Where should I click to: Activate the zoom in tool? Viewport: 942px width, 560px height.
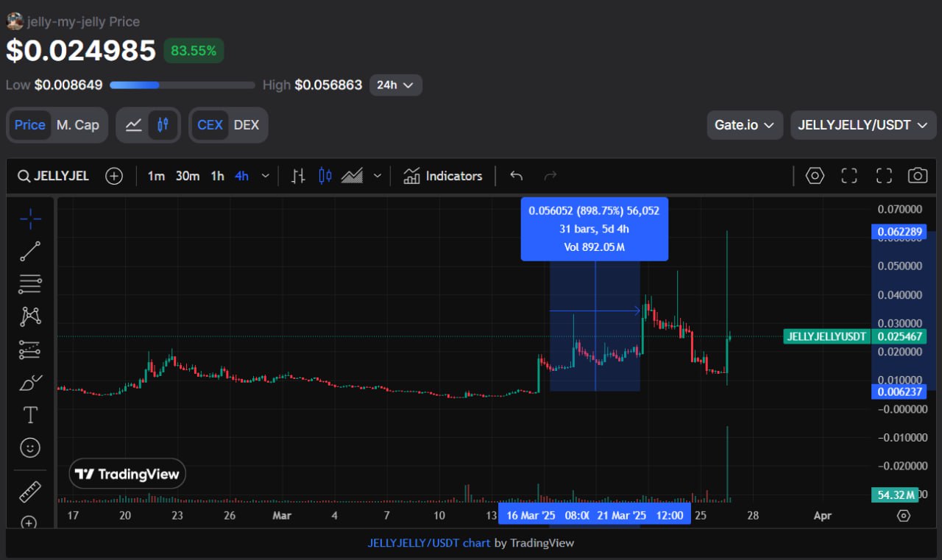click(x=29, y=522)
